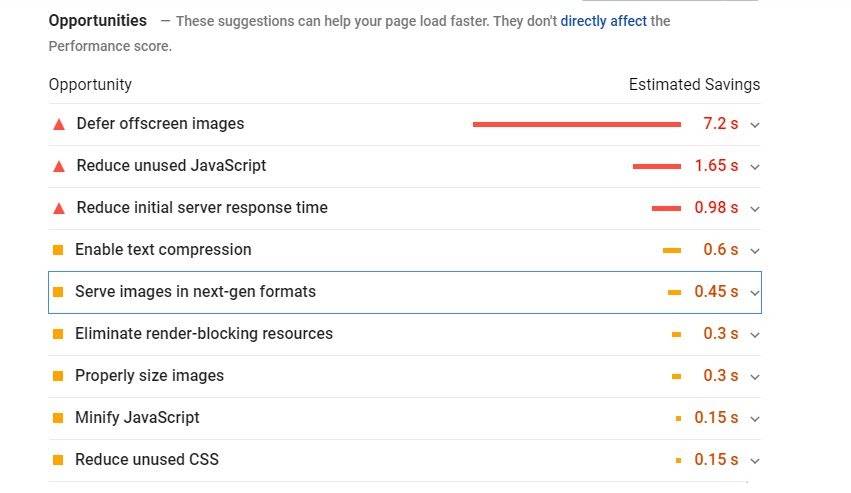This screenshot has width=851, height=493.
Task: Click red triangle beside Defer offscreen images
Action: pyautogui.click(x=58, y=124)
